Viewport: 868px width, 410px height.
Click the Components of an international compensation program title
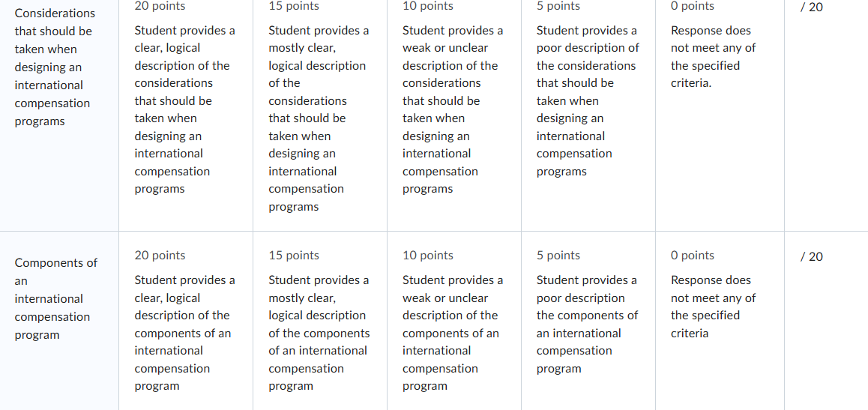coord(56,299)
